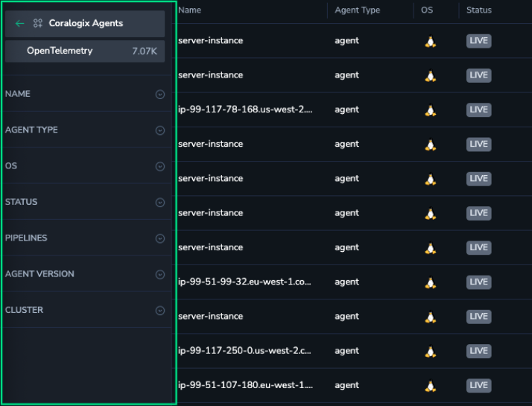
Task: Click Linux penguin icon for ip-99-117-78-168 row
Action: (430, 110)
